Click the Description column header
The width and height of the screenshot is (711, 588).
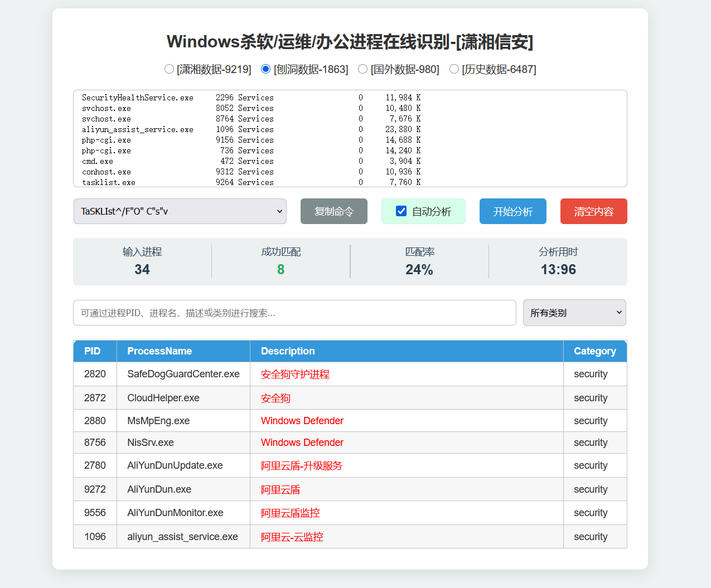[288, 351]
